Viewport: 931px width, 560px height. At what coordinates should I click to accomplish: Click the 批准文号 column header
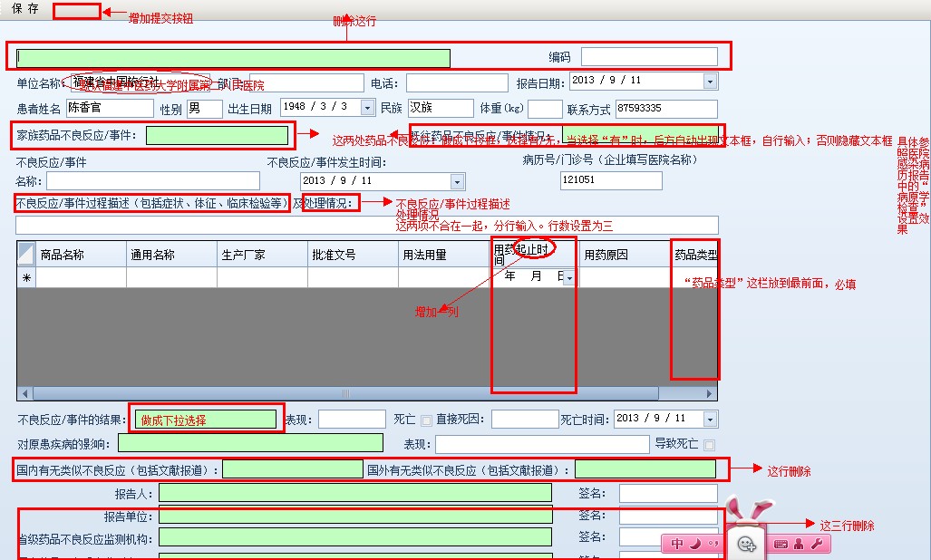353,255
